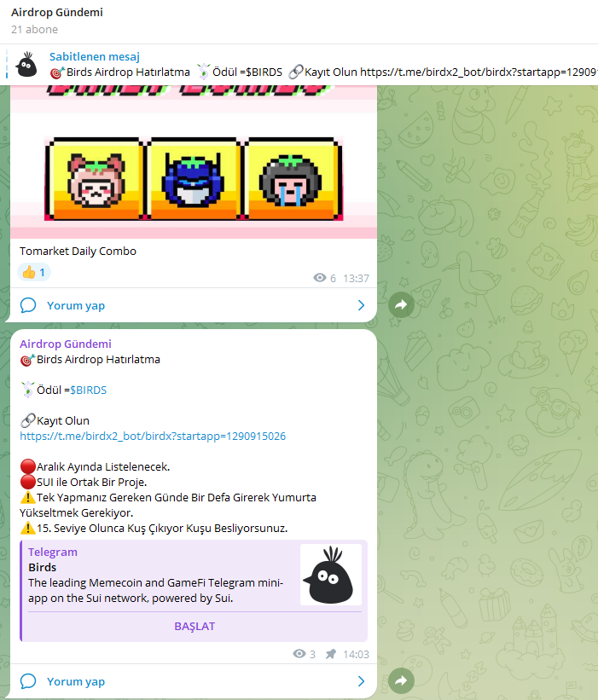Click the preview description about Sui network
The image size is (598, 700).
155,591
